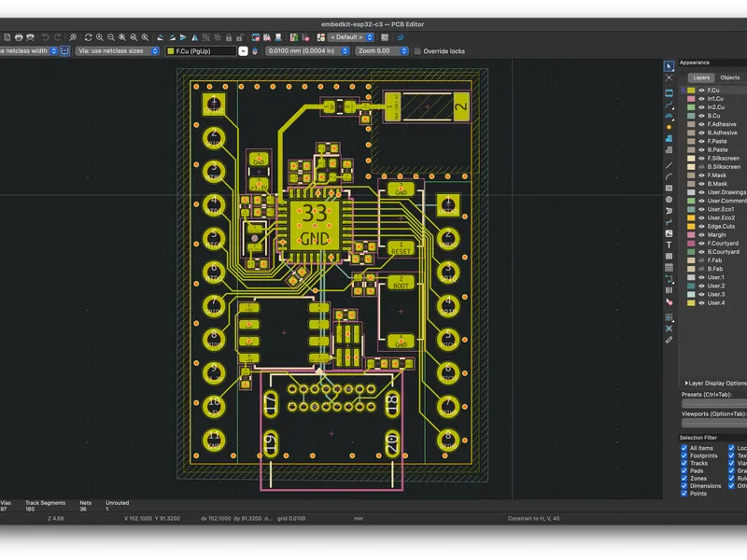The image size is (747, 560).
Task: Click the Redo arrow
Action: pyautogui.click(x=57, y=37)
